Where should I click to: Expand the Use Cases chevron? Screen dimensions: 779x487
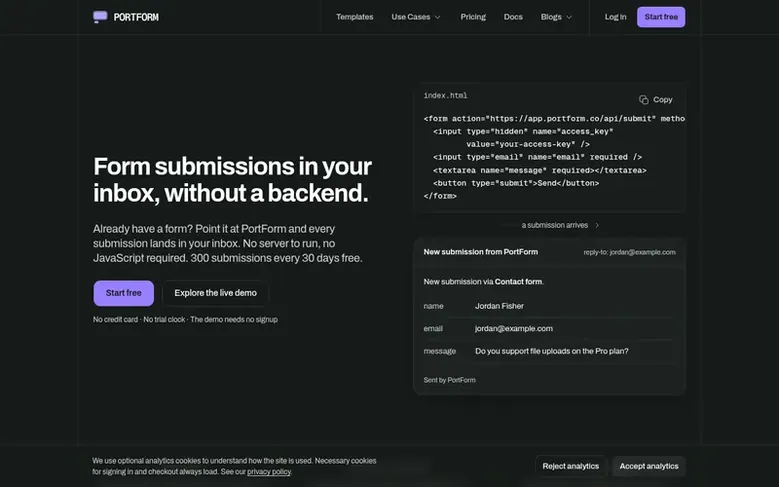[x=437, y=17]
